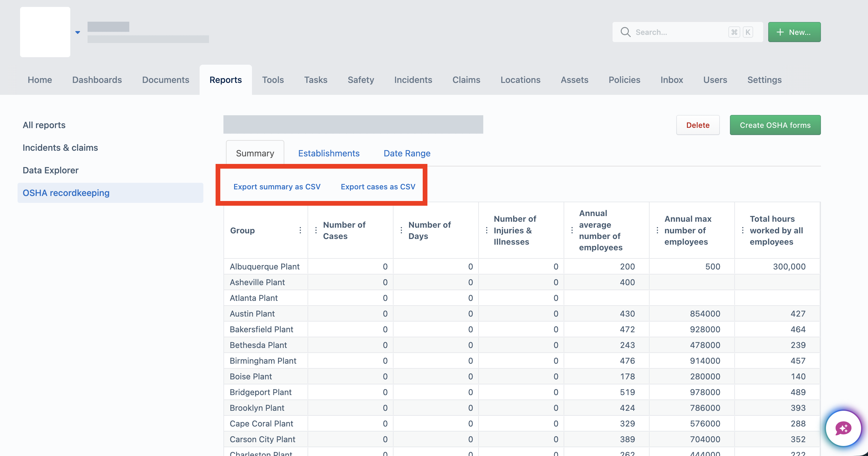Focus the Search input field
Image resolution: width=868 pixels, height=456 pixels.
pyautogui.click(x=687, y=32)
